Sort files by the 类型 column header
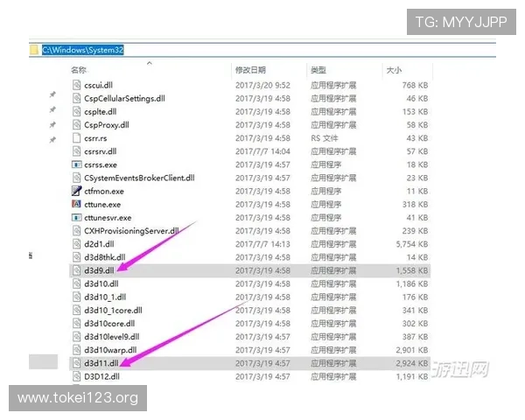This screenshot has height=420, width=525. click(x=318, y=70)
